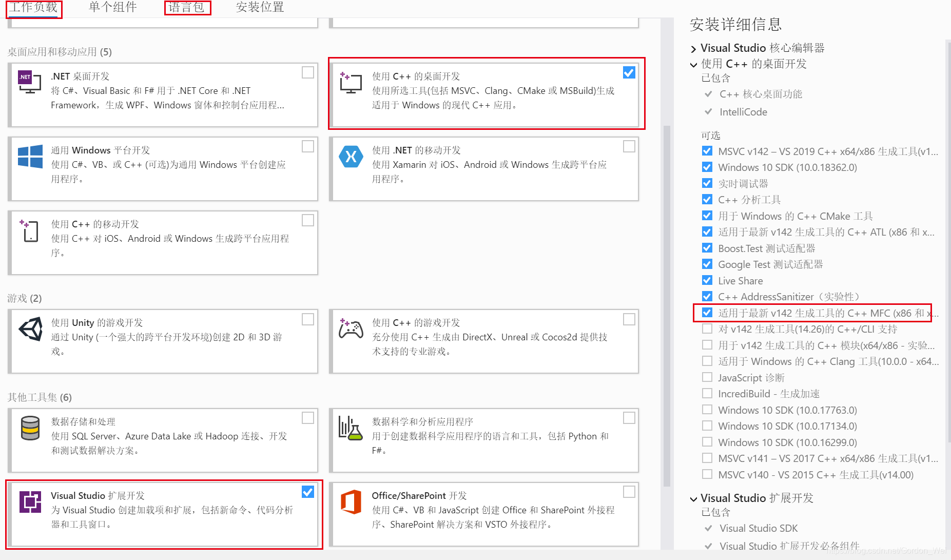
Task: Expand Visual Studio 核心编辑器 section
Action: 694,49
